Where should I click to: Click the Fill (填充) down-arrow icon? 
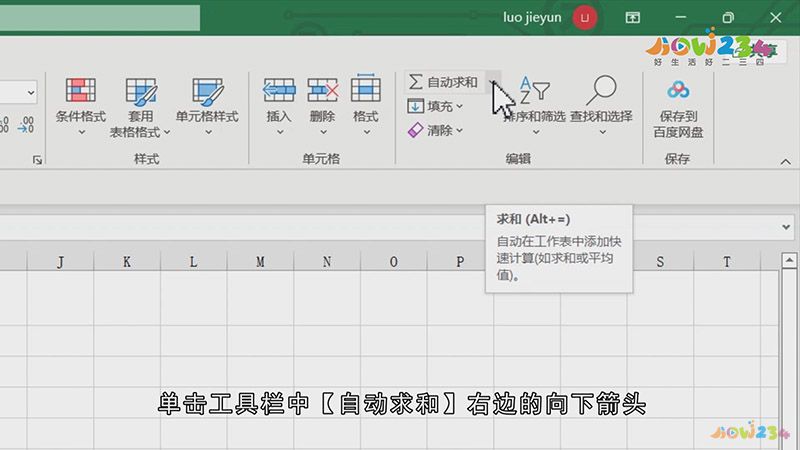[415, 106]
